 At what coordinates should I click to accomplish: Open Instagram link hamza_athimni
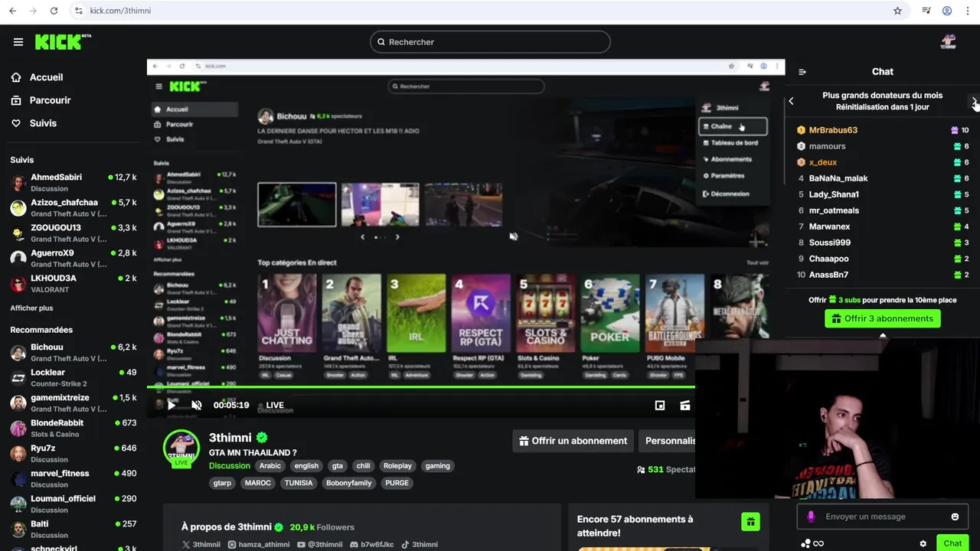point(259,545)
